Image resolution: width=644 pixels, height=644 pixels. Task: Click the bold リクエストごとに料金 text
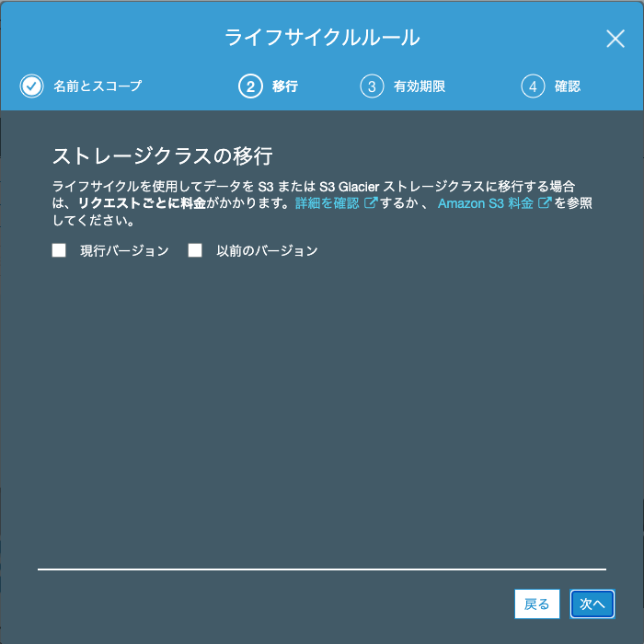pos(142,203)
